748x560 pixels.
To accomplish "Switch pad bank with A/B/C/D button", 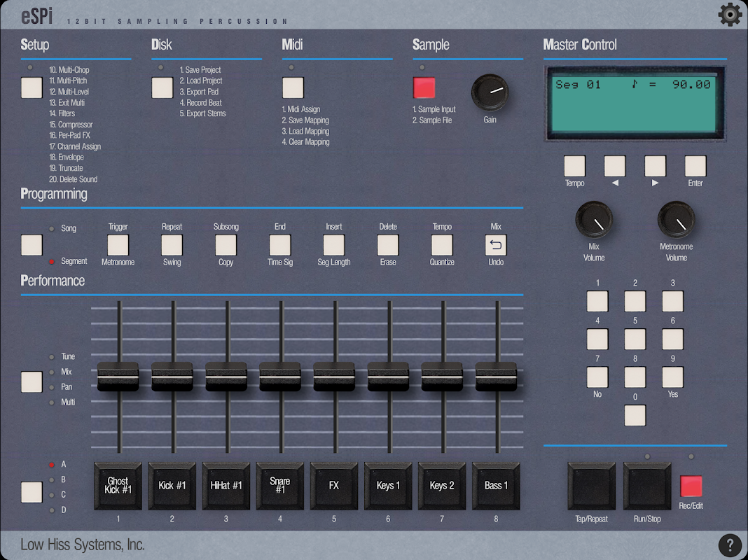I will pos(32,492).
